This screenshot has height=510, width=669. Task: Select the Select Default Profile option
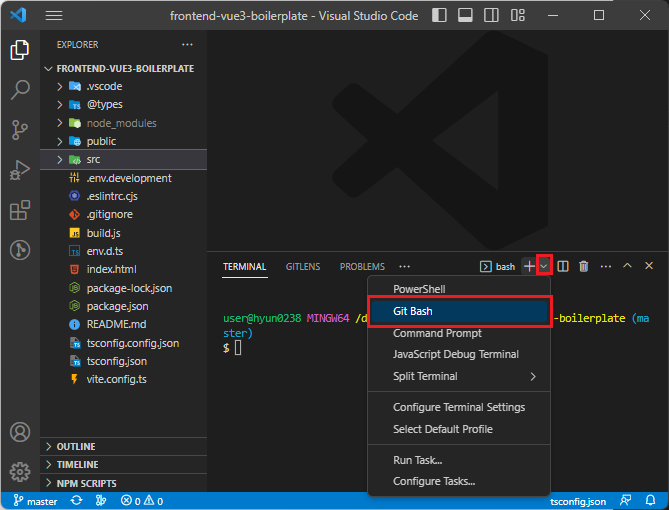[459, 429]
